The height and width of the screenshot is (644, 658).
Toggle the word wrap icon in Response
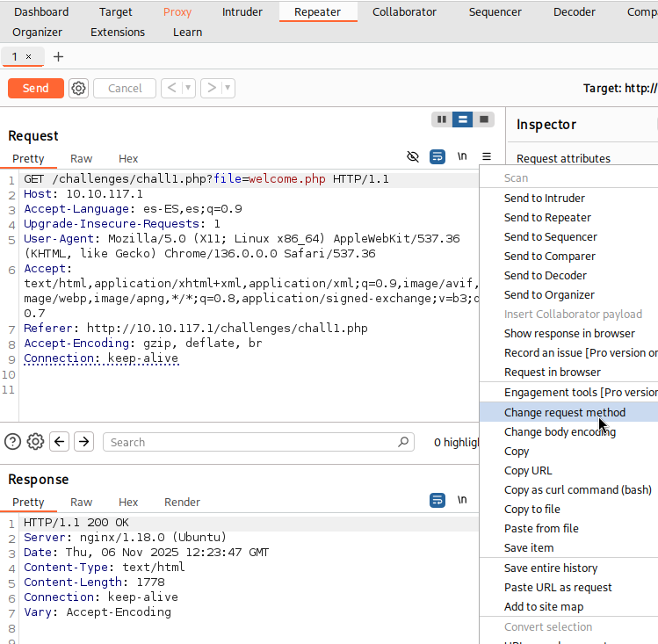click(x=437, y=500)
